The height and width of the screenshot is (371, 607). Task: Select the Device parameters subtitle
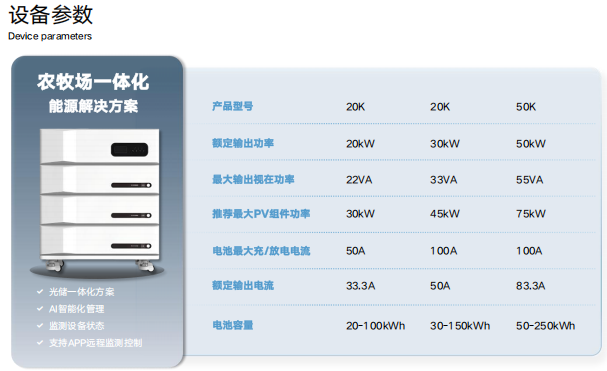(x=50, y=36)
